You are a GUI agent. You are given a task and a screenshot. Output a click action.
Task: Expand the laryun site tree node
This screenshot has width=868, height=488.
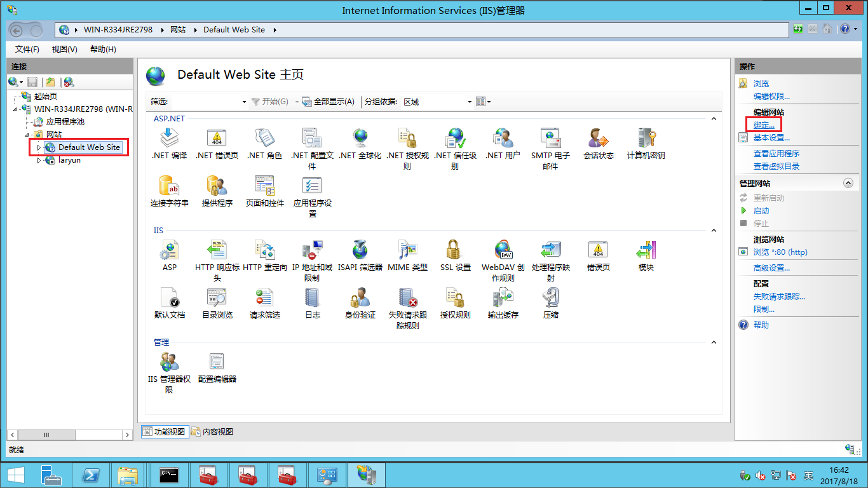tap(39, 161)
